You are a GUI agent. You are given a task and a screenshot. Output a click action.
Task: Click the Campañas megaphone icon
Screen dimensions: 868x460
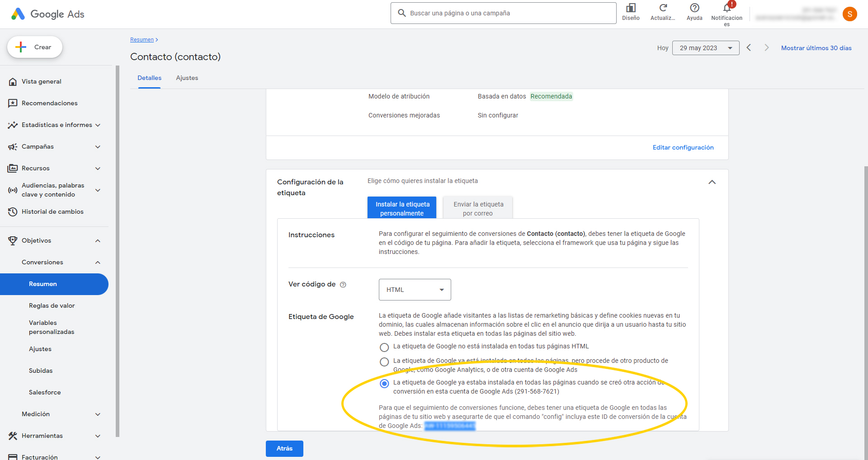click(x=13, y=147)
